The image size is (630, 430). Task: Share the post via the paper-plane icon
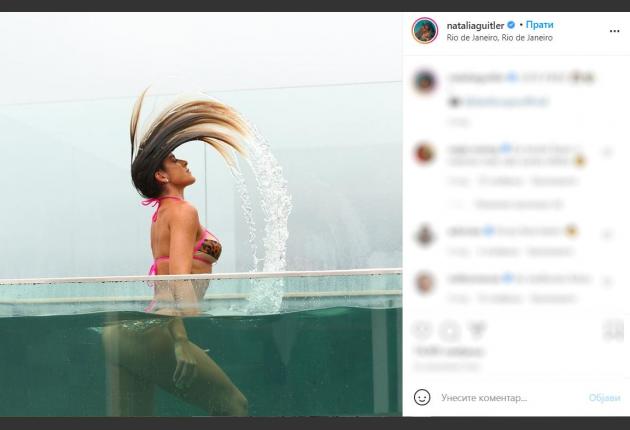coord(477,331)
